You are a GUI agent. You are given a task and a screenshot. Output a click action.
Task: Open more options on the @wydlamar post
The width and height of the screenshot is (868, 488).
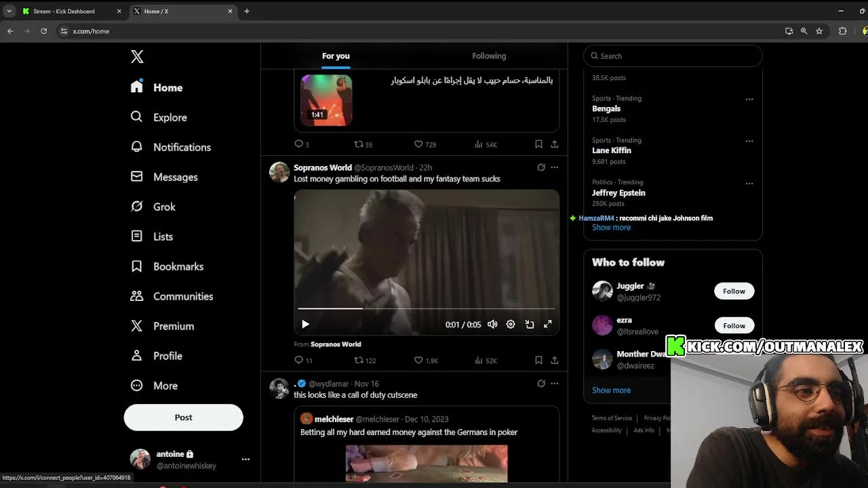tap(554, 384)
